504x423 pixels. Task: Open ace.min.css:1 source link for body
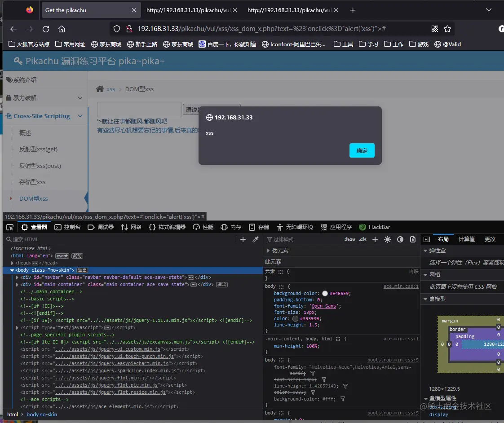(401, 286)
